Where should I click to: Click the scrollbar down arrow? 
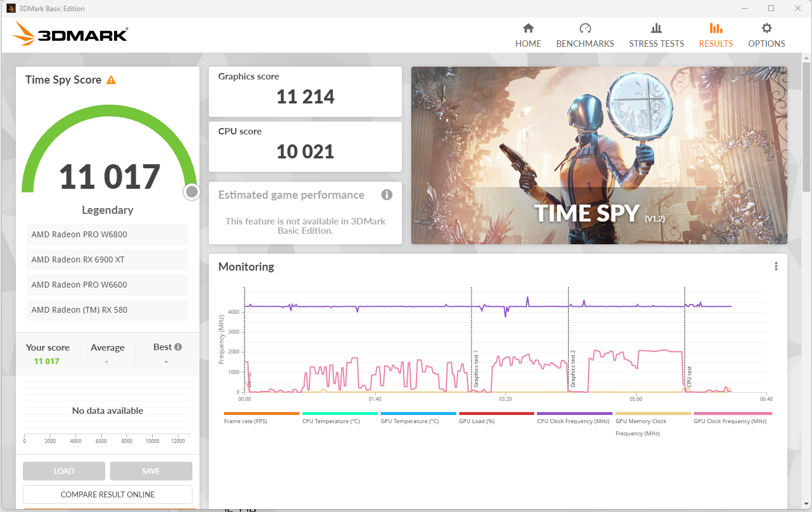806,503
